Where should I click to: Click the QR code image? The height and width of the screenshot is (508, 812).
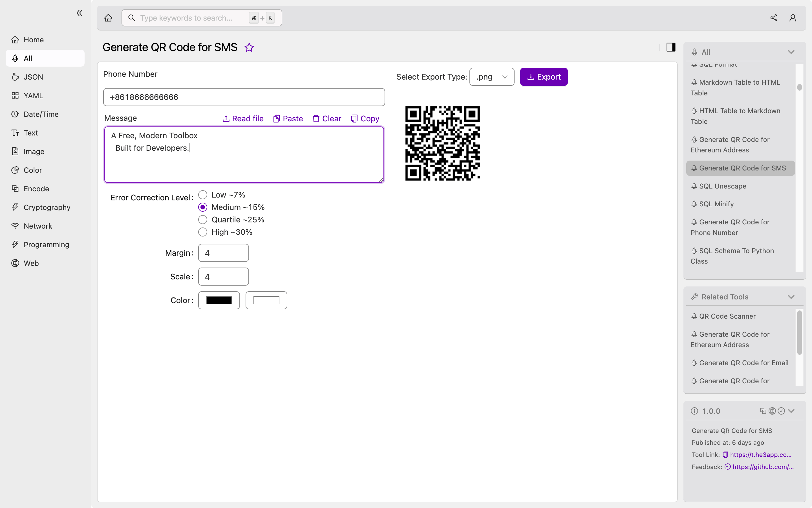442,143
